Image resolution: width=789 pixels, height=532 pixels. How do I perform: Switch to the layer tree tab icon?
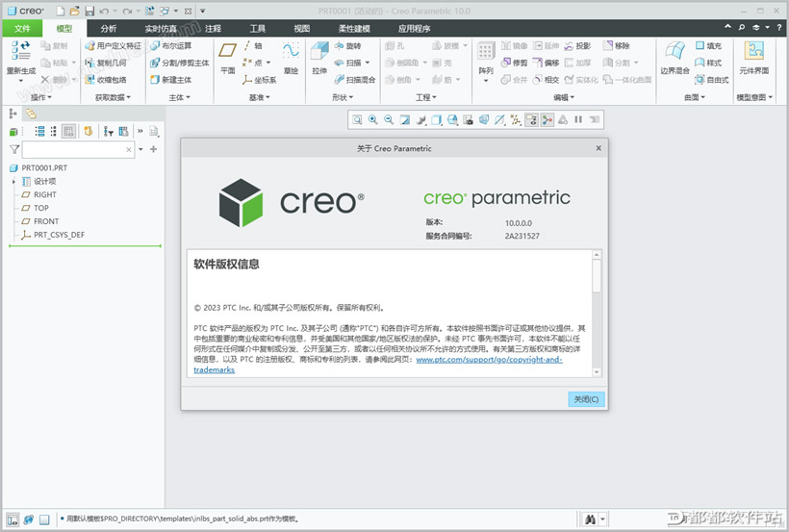(31, 114)
